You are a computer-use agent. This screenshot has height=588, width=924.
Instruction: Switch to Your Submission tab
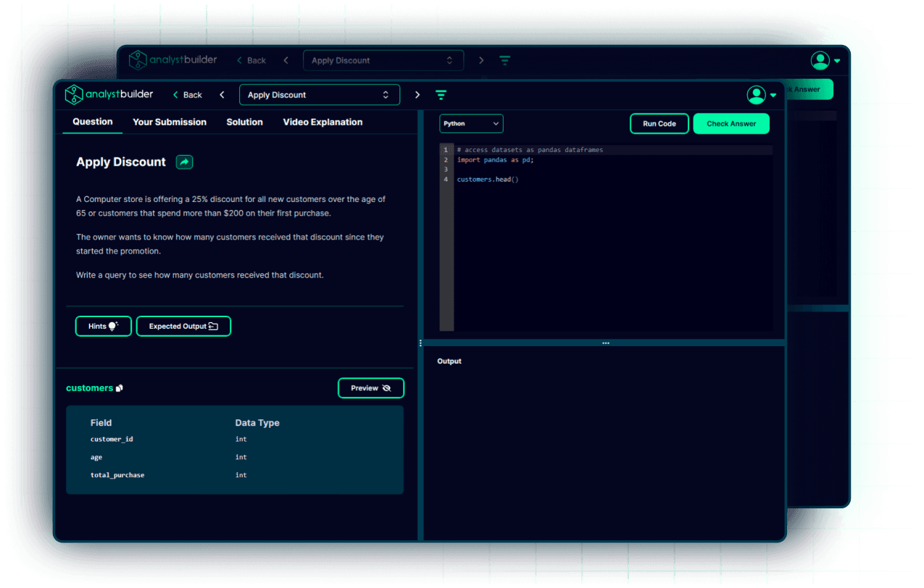click(x=170, y=122)
